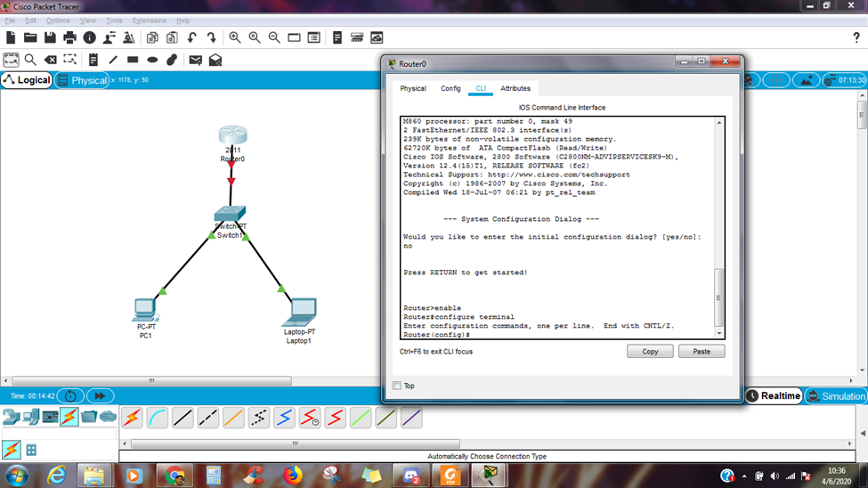
Task: Zoom out of the workspace
Action: (x=274, y=37)
